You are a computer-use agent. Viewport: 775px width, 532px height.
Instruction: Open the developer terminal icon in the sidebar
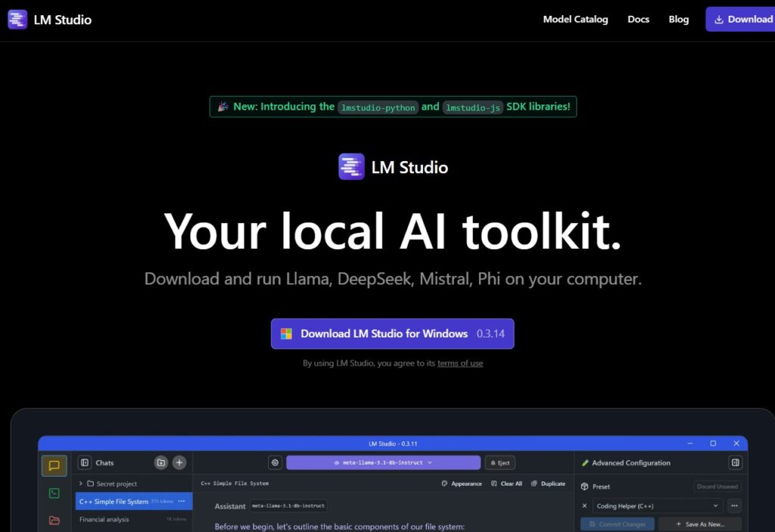[x=54, y=493]
